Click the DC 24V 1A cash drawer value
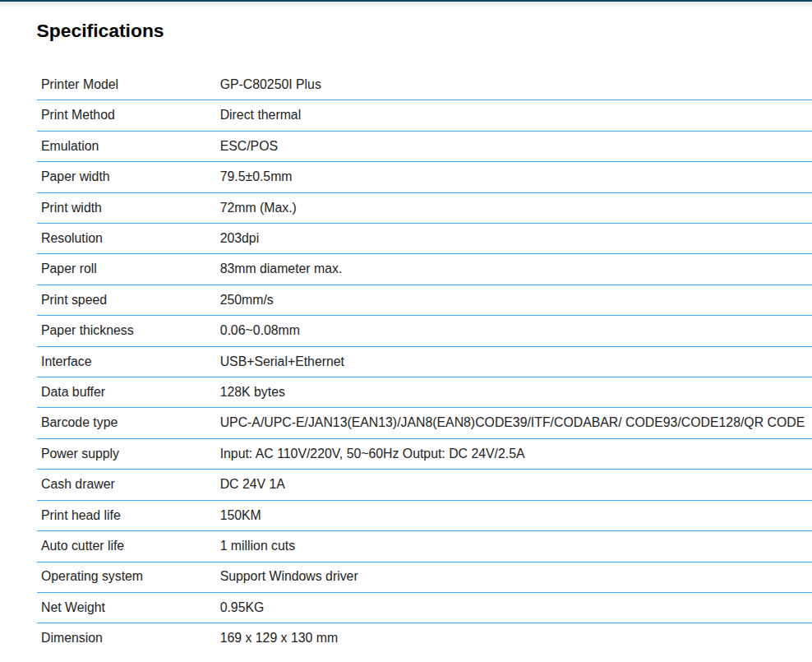Viewport: 812px width, 662px height. 252,484
